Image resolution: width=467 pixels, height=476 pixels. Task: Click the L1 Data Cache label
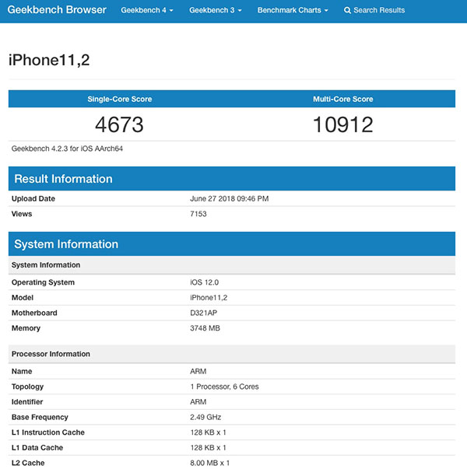point(37,447)
